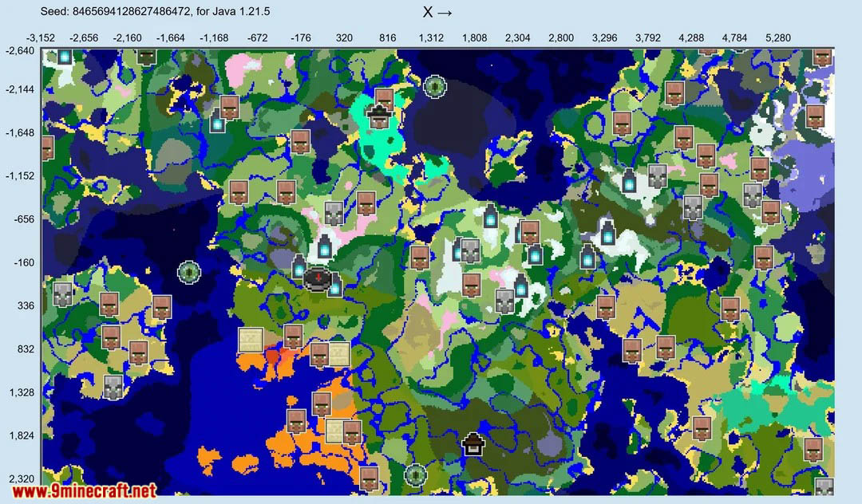862x504 pixels.
Task: Click the stronghold eye icon in the top dark ocean
Action: pos(434,86)
